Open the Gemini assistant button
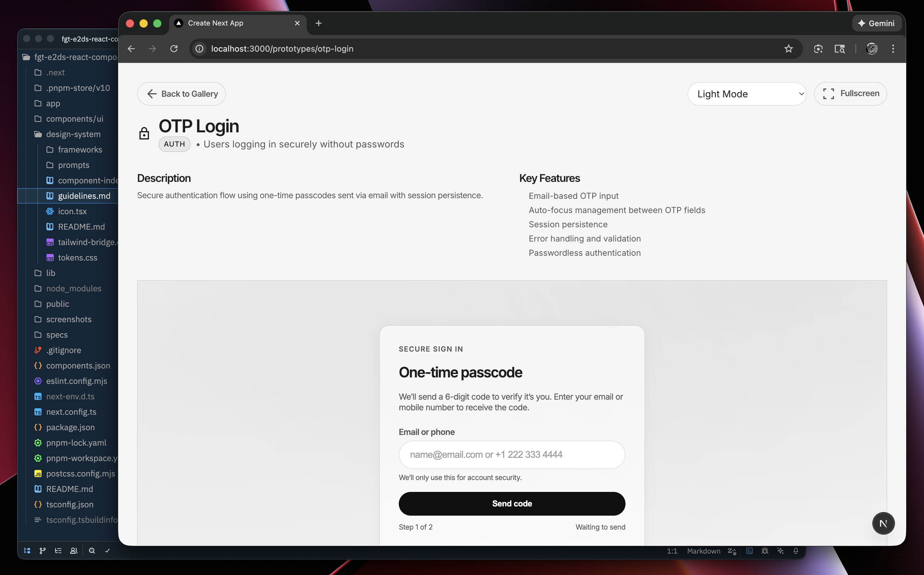 point(876,23)
